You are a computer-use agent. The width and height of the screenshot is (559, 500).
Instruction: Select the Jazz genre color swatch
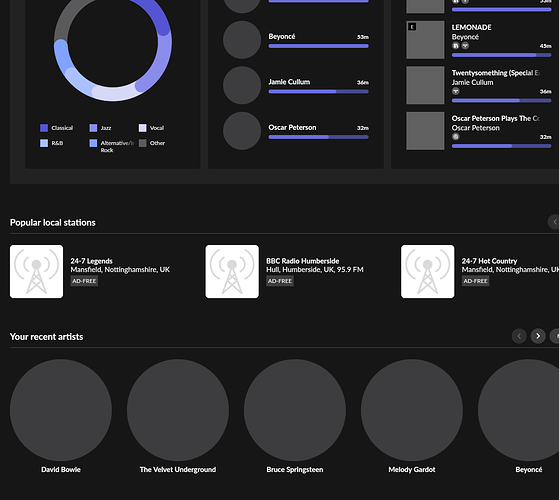pyautogui.click(x=93, y=128)
